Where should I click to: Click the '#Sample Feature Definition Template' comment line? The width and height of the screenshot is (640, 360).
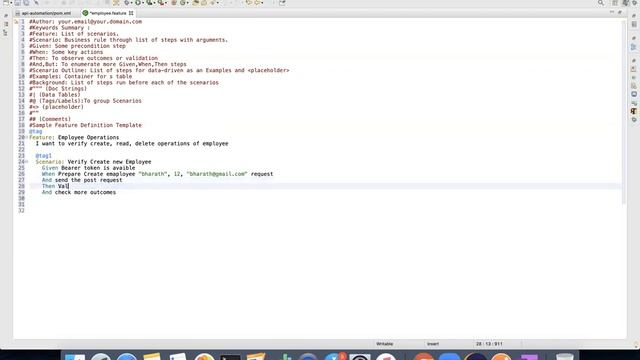point(85,125)
